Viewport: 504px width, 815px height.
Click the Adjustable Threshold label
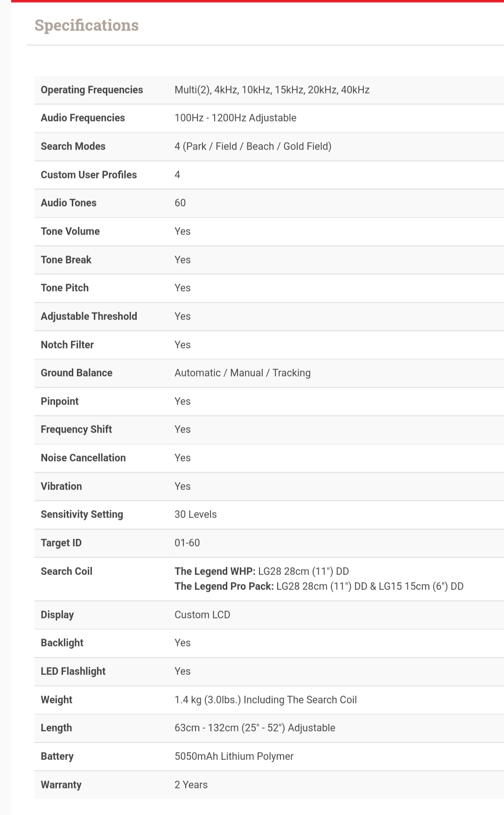pyautogui.click(x=89, y=316)
